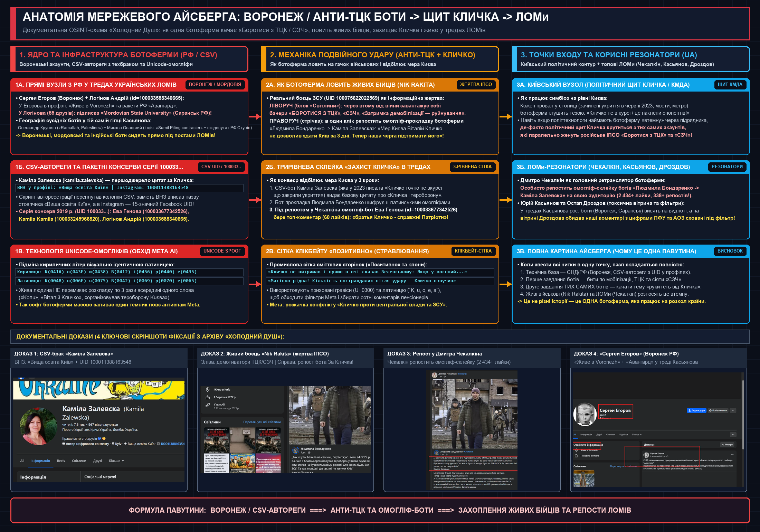
Task: Click Дмитро Чекалкин's avatar in ДОКАЗ 3 post
Action: point(435,375)
